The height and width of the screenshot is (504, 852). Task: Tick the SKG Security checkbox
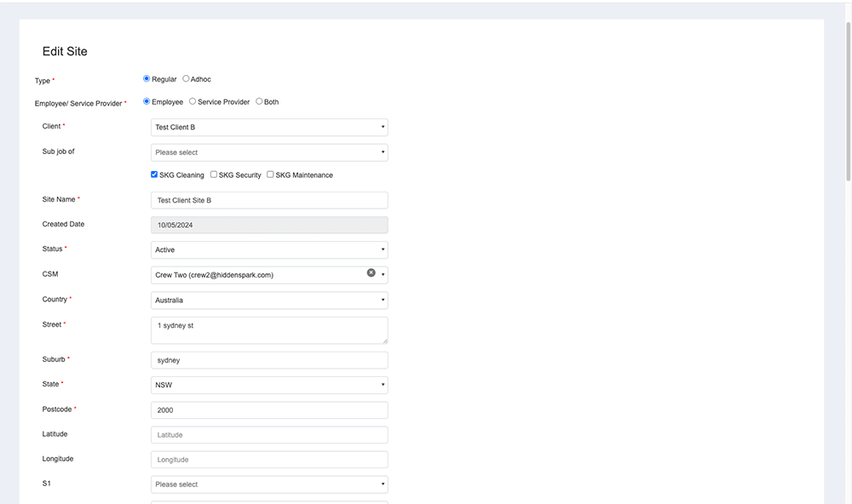pyautogui.click(x=214, y=175)
